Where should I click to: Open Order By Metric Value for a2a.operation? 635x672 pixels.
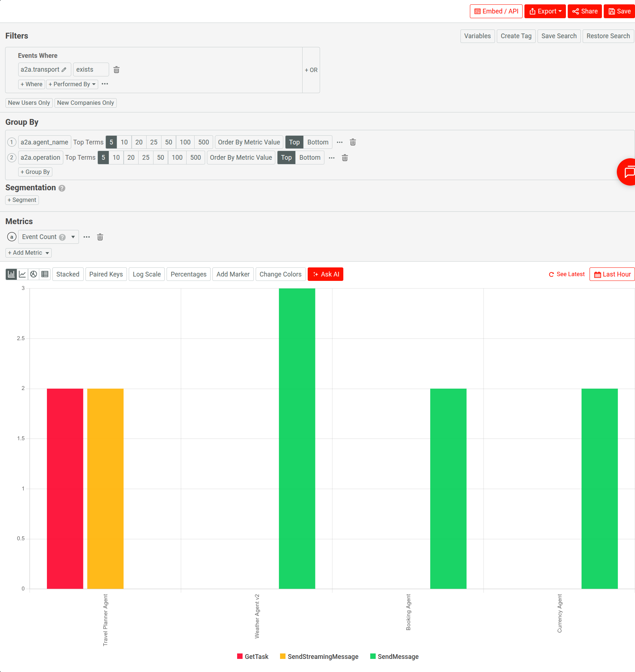point(241,158)
